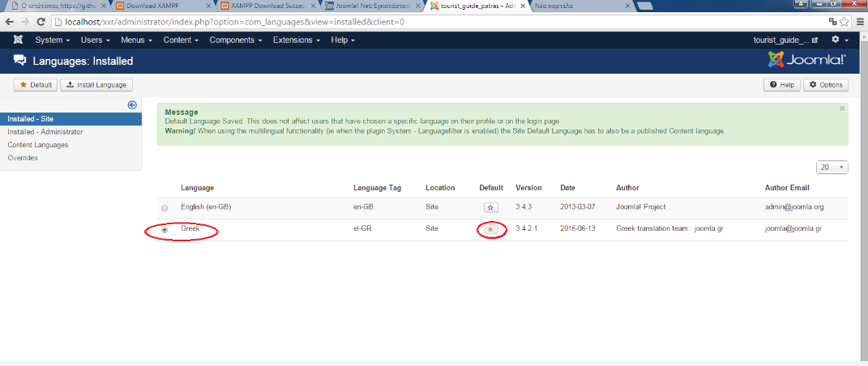Click the Joomla! Project author cell

(x=640, y=206)
